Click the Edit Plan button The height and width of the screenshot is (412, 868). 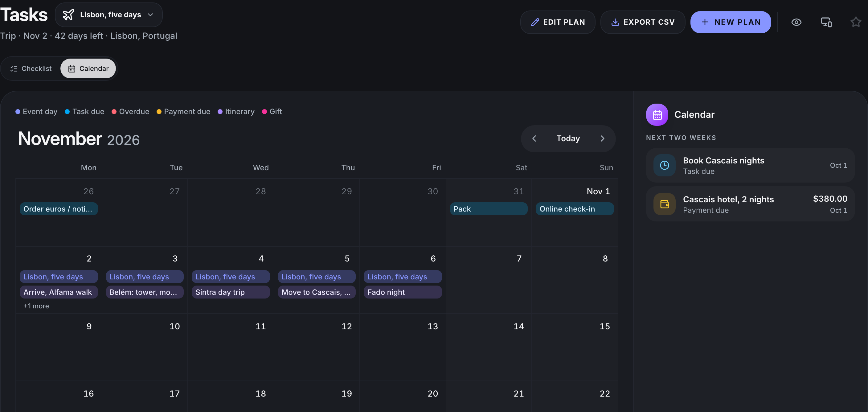(x=558, y=22)
